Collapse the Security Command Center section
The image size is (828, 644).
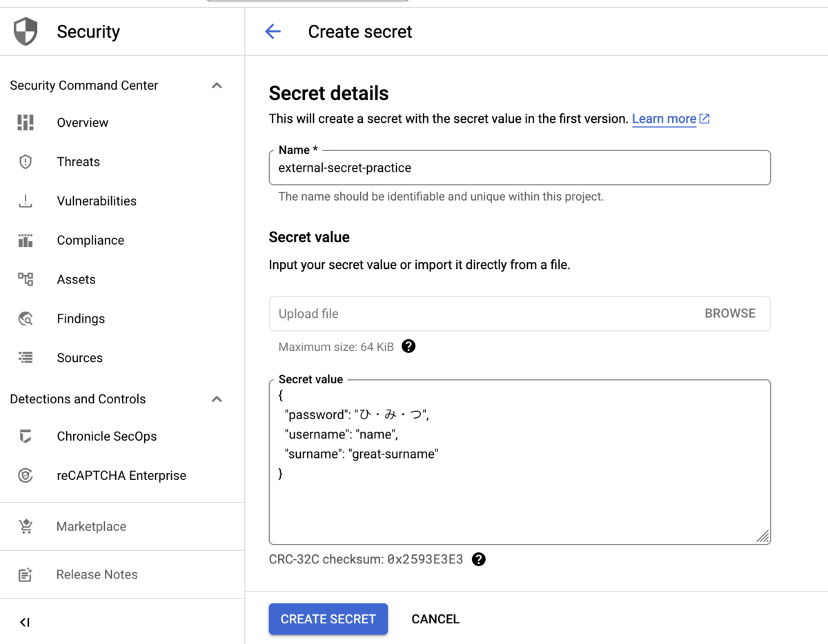217,85
